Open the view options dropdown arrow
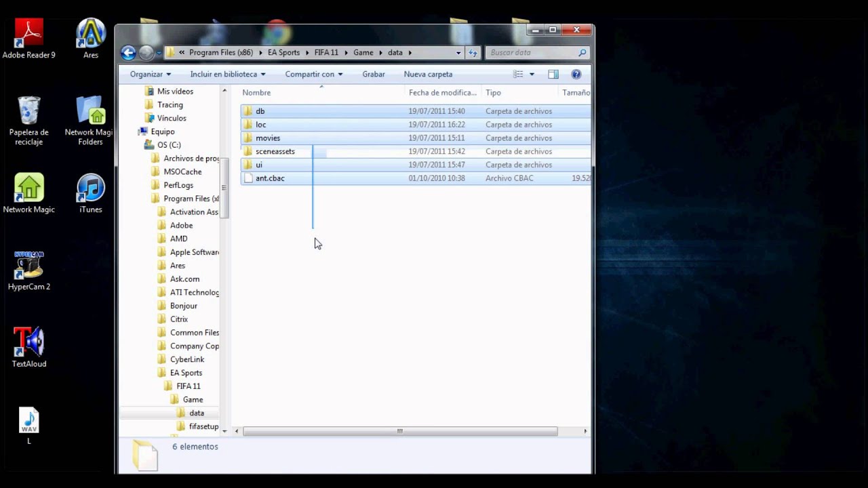This screenshot has height=488, width=868. [532, 74]
